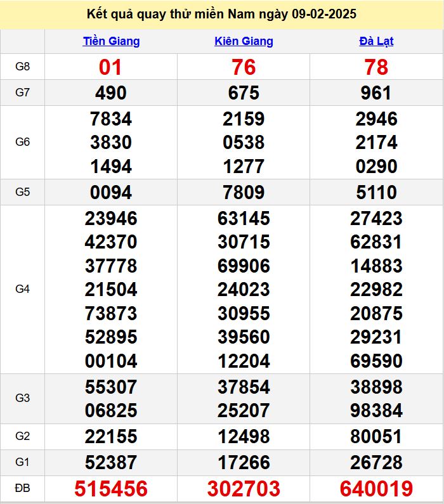The image size is (444, 504).
Task: Click the G4 number 63145
Action: [x=244, y=219]
